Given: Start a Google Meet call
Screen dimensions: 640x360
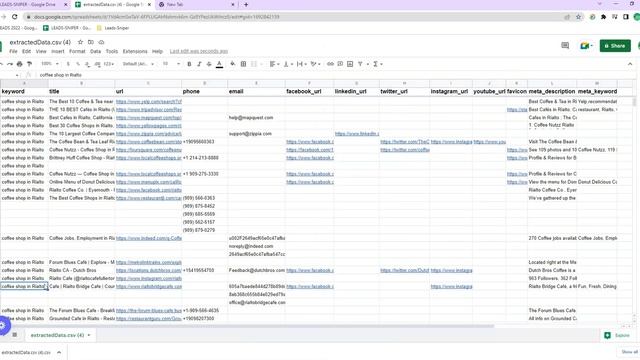Looking at the screenshot, I should tap(586, 46).
